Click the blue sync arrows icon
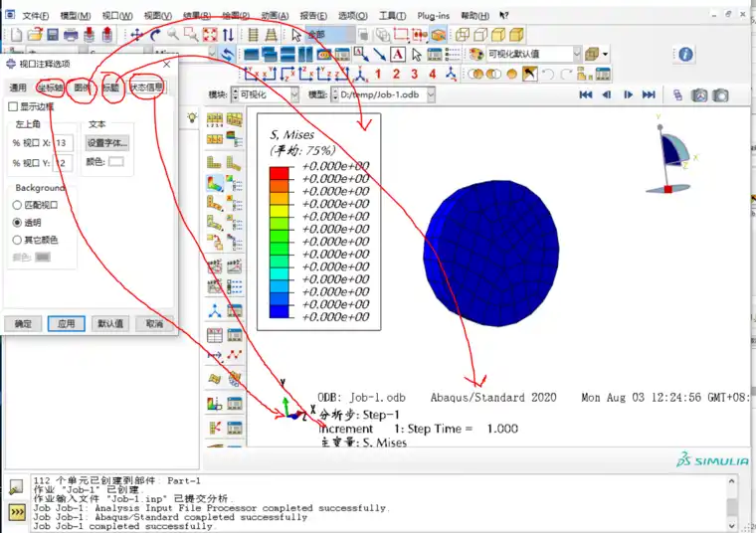Screen dimensions: 756x533 [227, 54]
